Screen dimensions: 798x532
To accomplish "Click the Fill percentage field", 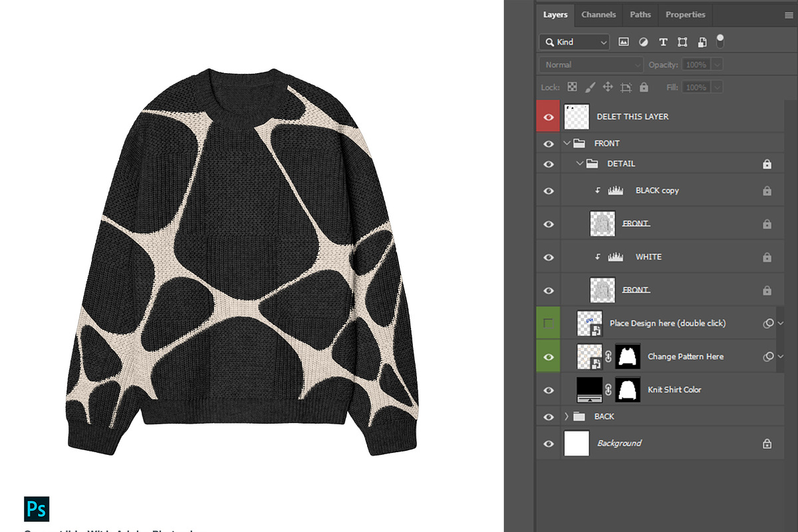I will pos(696,87).
